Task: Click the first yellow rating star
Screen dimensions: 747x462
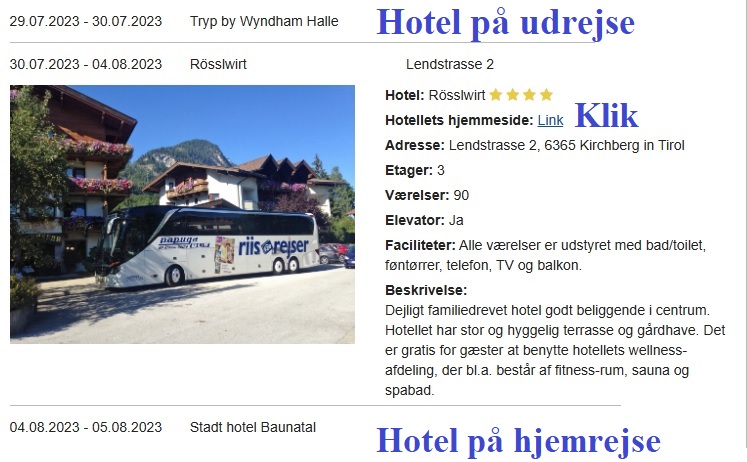Action: [x=495, y=95]
